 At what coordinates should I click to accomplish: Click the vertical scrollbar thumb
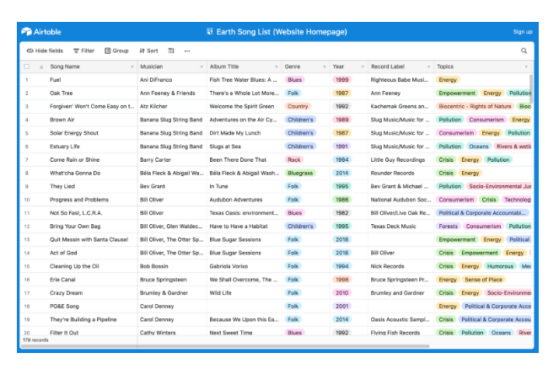click(531, 88)
